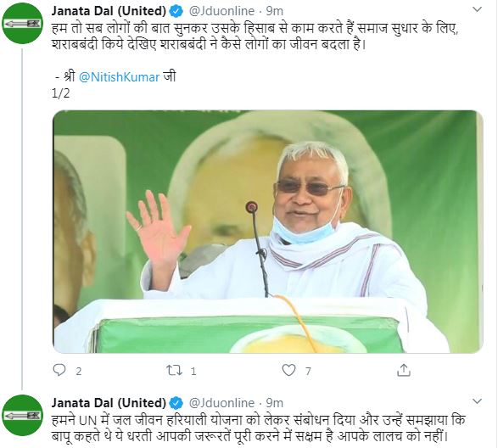Click @Jduonline handle on second tweet
This screenshot has height=448, width=498.
pos(221,403)
